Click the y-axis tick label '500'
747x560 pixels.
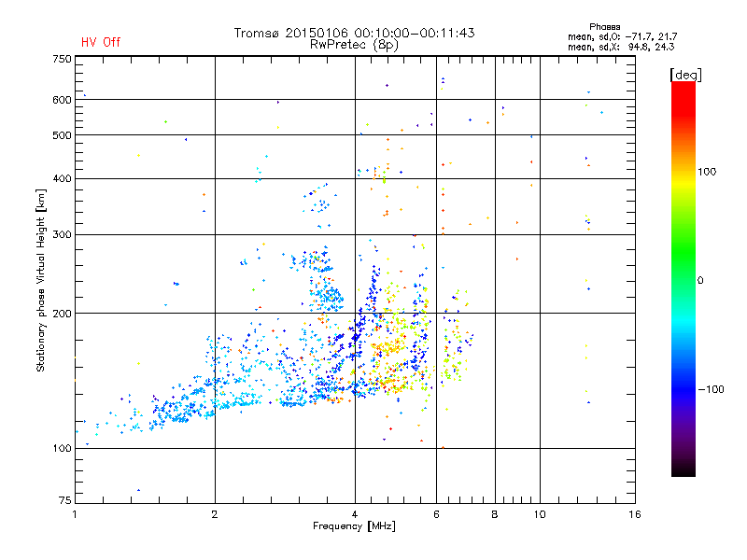62,135
